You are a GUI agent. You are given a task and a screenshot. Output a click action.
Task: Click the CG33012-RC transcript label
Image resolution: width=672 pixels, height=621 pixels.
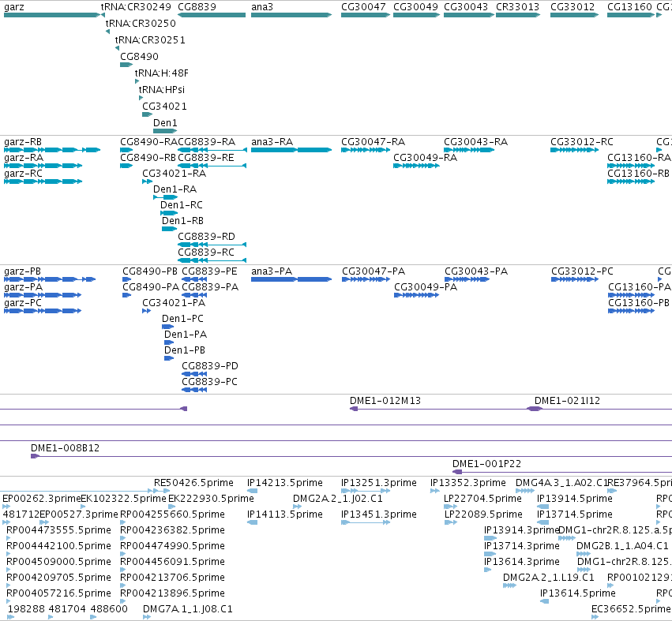pos(581,142)
